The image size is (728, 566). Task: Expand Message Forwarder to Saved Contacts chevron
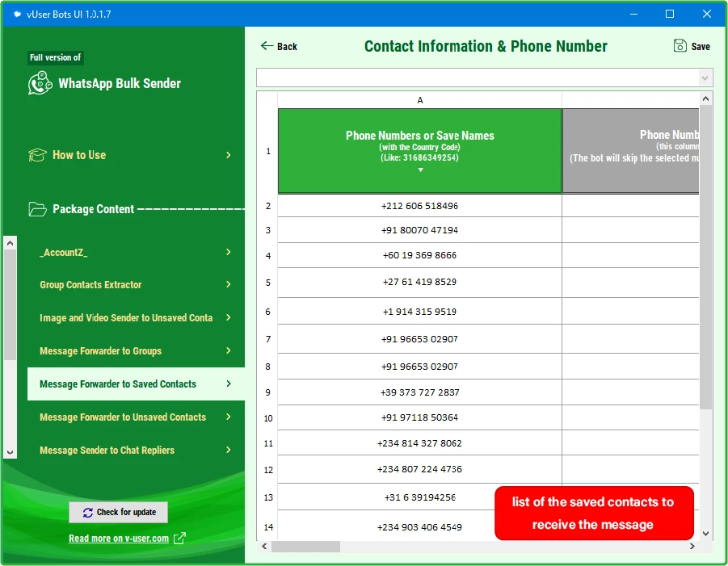228,384
